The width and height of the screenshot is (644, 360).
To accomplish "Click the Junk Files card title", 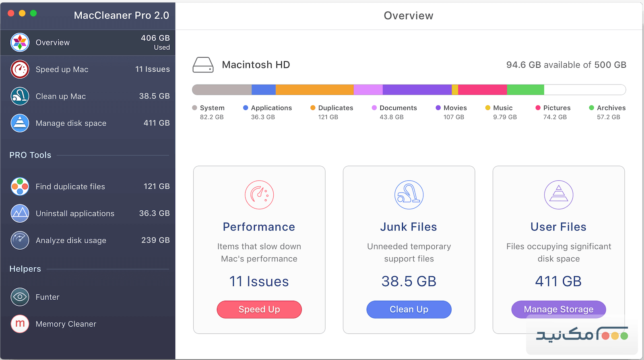I will 409,227.
